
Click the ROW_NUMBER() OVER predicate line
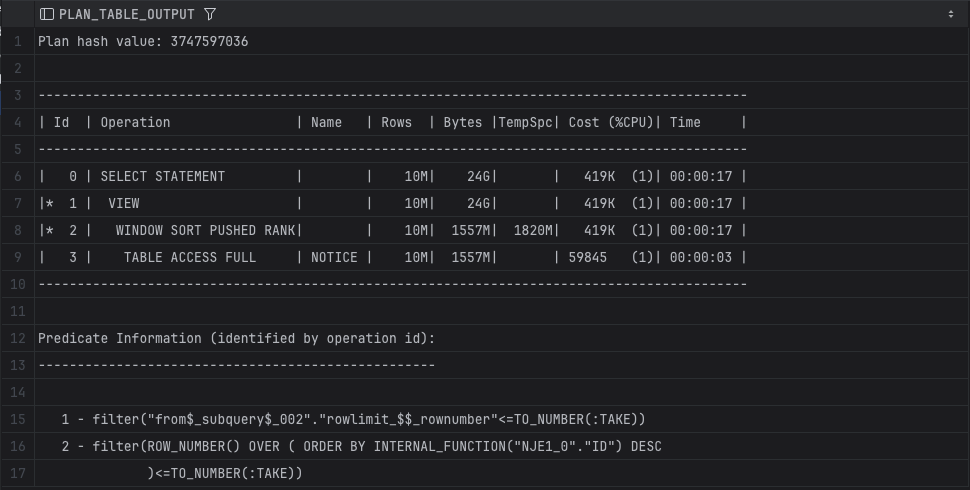coord(502,446)
